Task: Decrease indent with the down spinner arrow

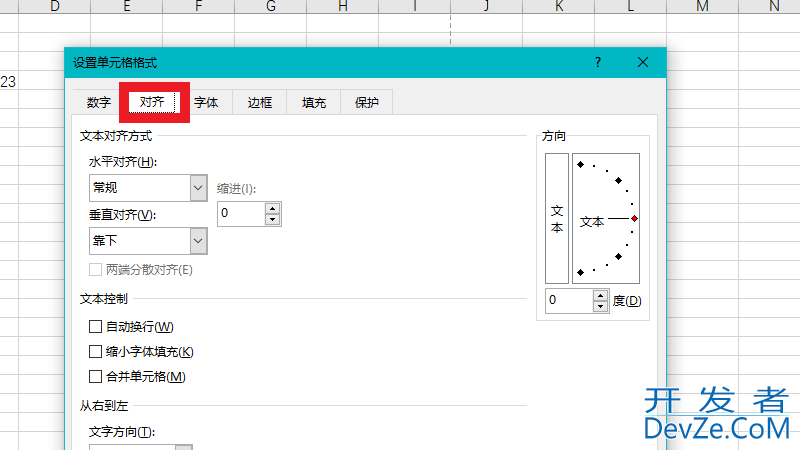Action: (273, 220)
